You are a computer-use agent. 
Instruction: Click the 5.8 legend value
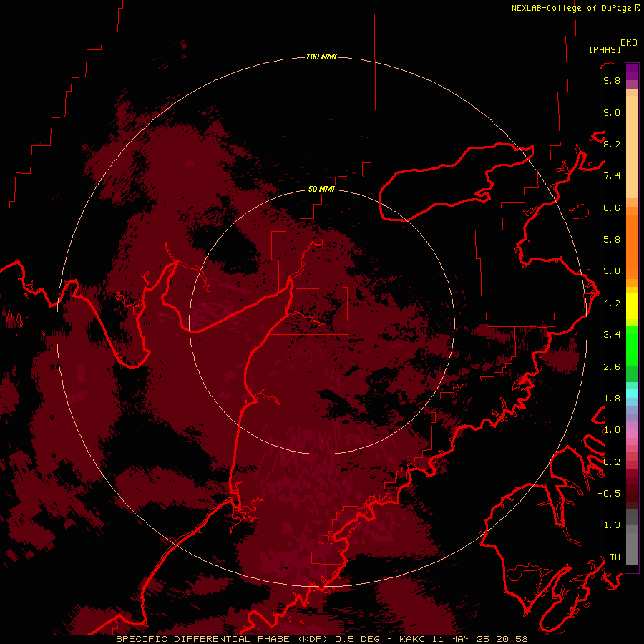click(x=612, y=240)
